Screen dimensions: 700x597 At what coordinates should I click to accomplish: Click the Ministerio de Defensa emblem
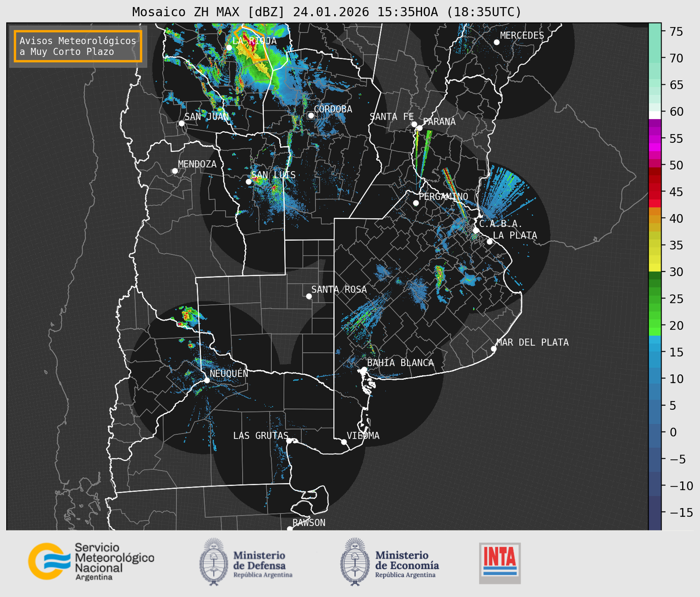tap(214, 562)
